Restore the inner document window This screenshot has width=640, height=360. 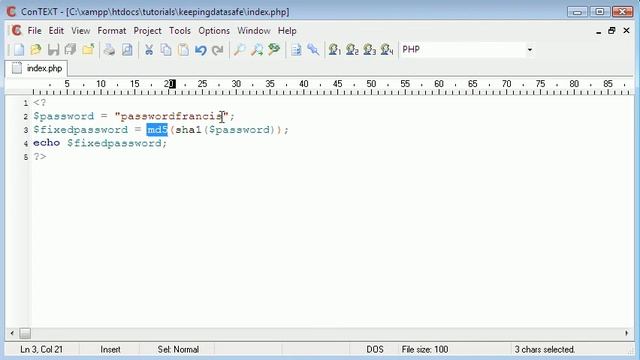tap(611, 31)
